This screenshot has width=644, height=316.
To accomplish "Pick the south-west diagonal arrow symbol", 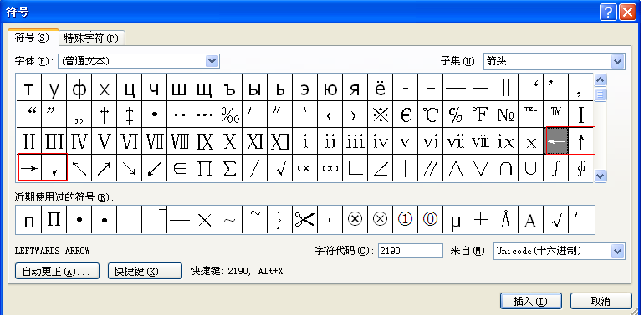I will pos(155,168).
